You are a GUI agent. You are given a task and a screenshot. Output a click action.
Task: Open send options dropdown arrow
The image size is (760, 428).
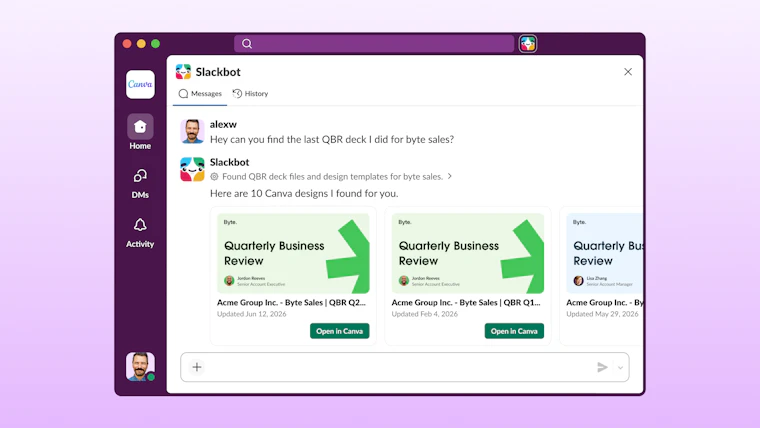coord(620,367)
